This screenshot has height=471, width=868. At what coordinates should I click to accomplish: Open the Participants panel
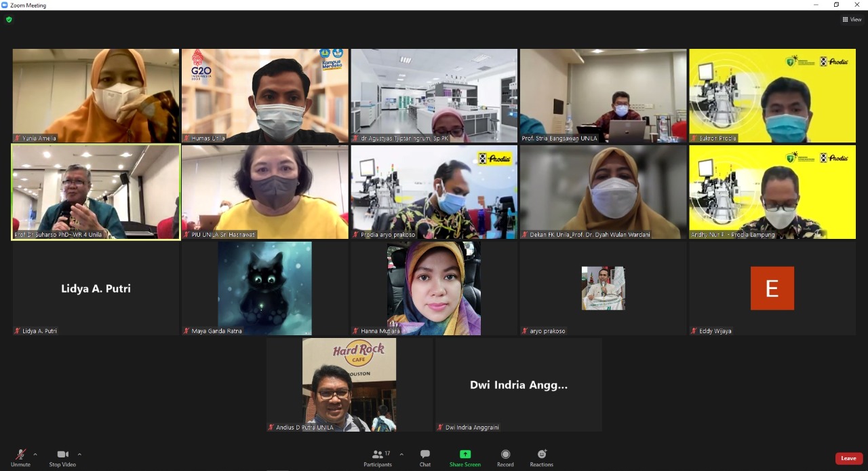coord(378,458)
